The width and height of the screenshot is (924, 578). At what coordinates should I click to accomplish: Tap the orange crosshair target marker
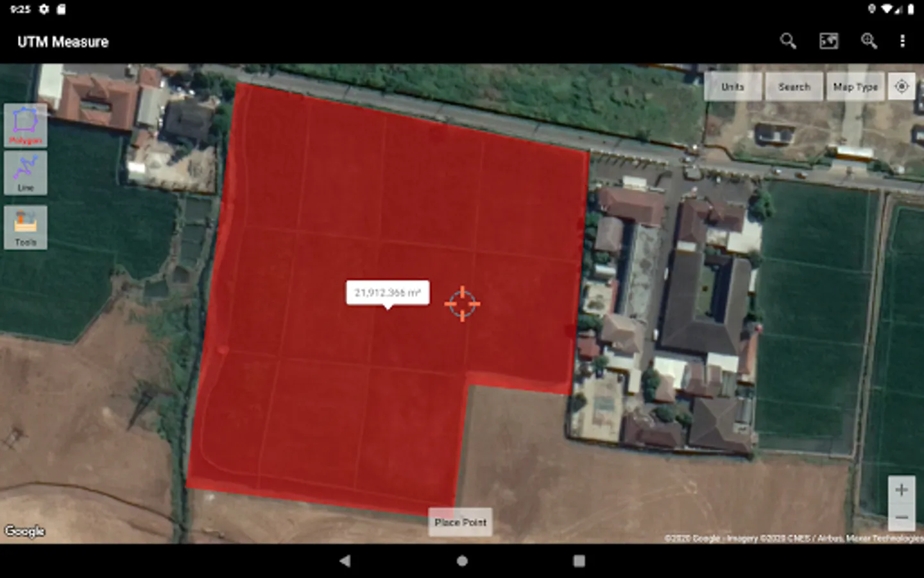pyautogui.click(x=462, y=304)
